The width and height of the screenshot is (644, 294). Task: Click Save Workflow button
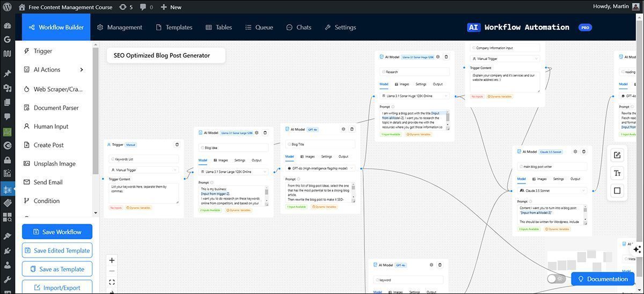click(x=57, y=232)
